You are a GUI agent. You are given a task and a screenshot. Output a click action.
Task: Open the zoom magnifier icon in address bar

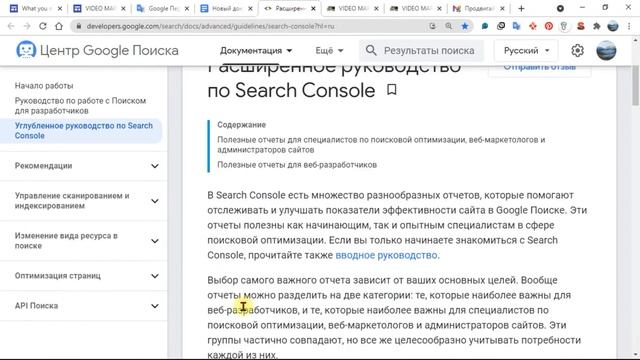pos(449,26)
